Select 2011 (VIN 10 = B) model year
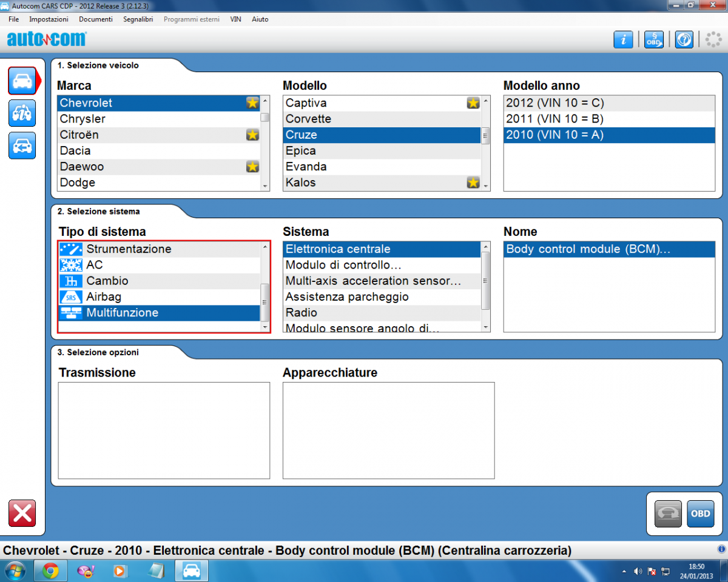Viewport: 728px width, 582px height. pyautogui.click(x=609, y=119)
